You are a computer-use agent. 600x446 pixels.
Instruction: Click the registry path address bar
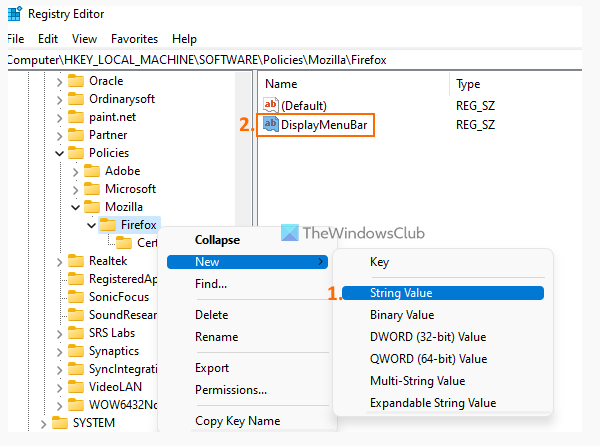pos(300,60)
